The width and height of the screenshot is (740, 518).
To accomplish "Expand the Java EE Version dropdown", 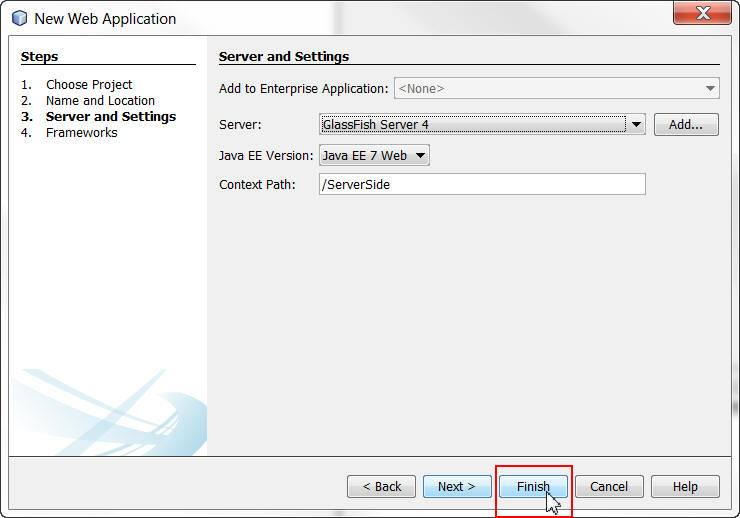I will click(x=421, y=155).
